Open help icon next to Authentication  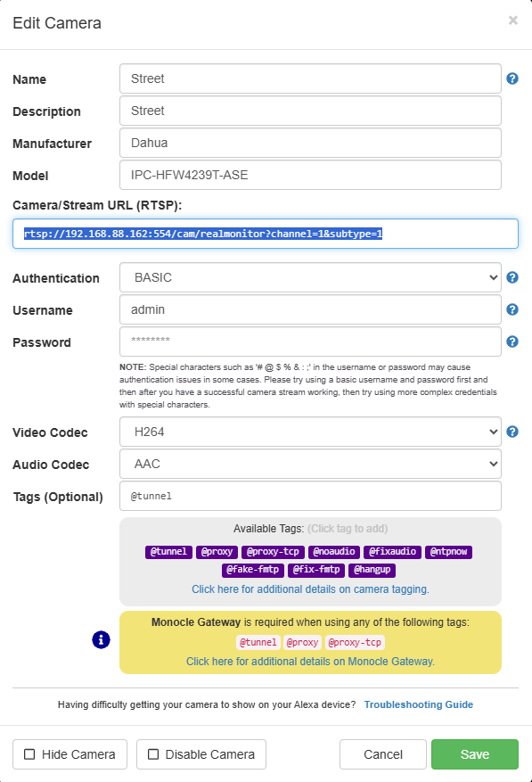pyautogui.click(x=512, y=277)
